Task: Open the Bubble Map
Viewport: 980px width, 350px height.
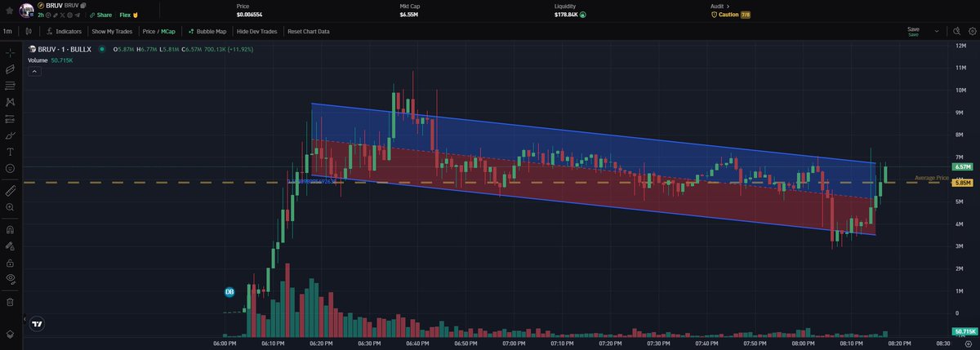Action: tap(207, 31)
